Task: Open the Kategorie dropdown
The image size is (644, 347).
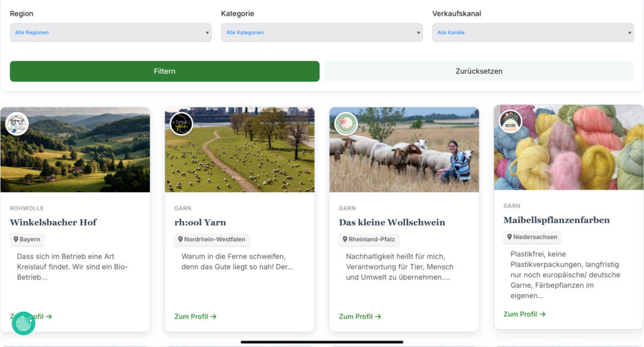Action: pos(321,33)
